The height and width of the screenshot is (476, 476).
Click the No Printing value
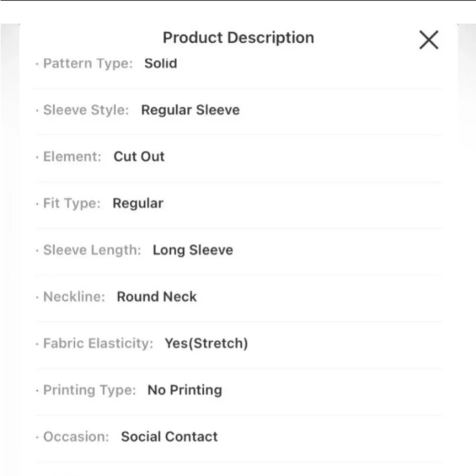[185, 390]
